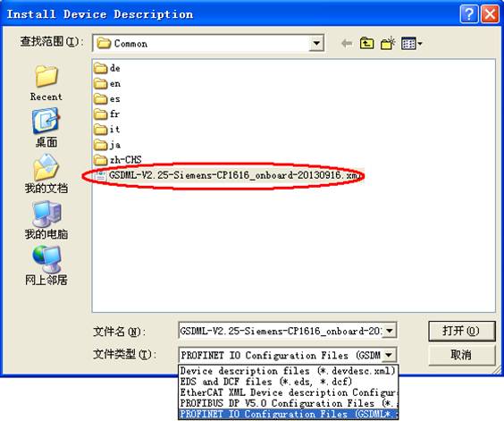Image resolution: width=504 pixels, height=421 pixels.
Task: Open 网上邻居 network places
Action: click(x=46, y=265)
